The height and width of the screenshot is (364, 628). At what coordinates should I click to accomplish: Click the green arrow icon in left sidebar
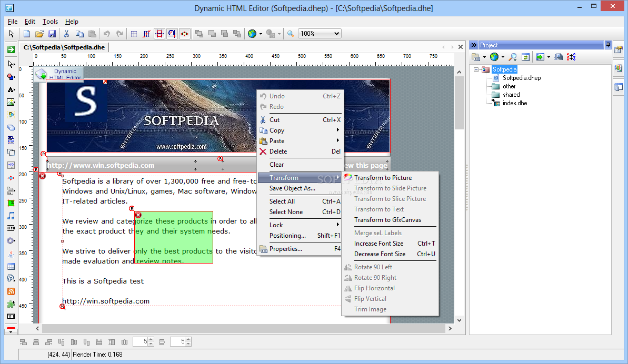click(11, 49)
